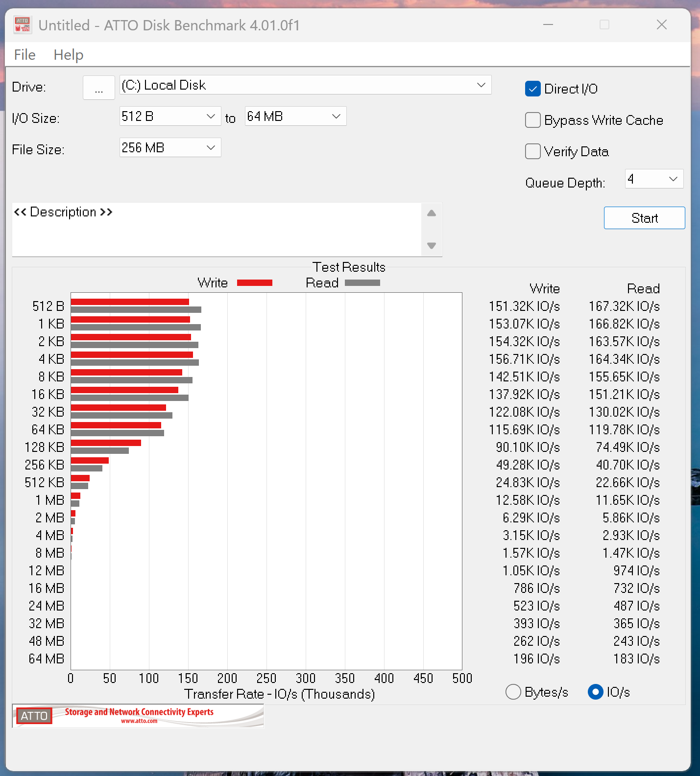
Task: Click read value "40.70K IO/s"
Action: click(628, 465)
